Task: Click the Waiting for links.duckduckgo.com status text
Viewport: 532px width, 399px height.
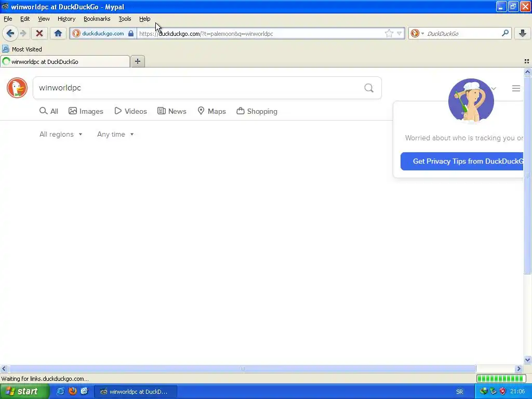Action: [45, 379]
